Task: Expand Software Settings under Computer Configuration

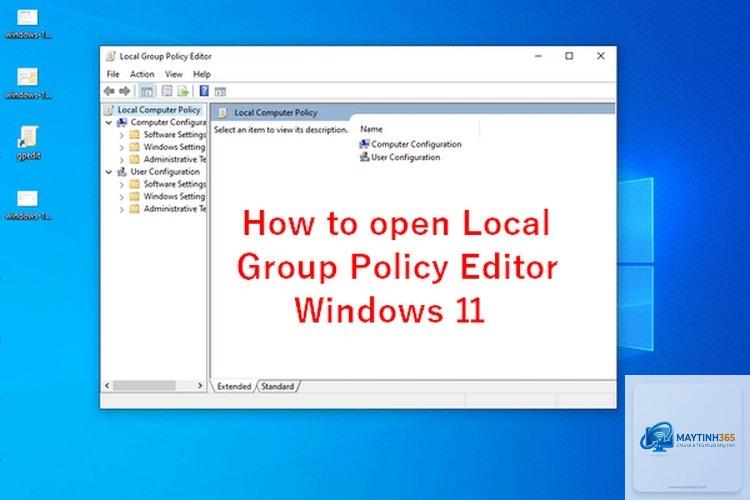Action: (x=121, y=135)
